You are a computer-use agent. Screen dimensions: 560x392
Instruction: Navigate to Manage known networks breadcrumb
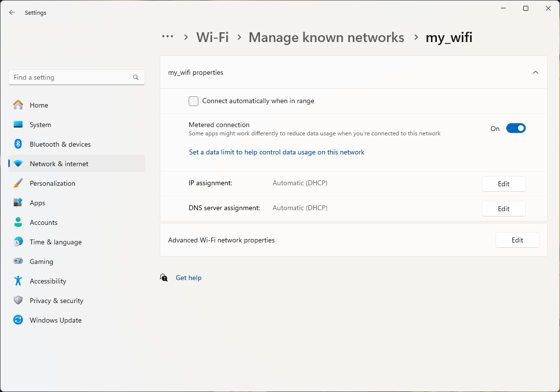(x=326, y=37)
